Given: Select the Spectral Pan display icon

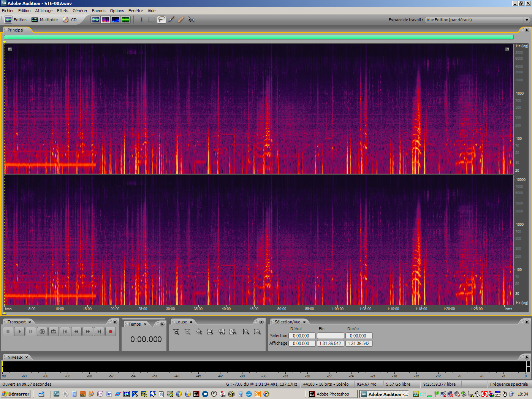Looking at the screenshot, I should tap(115, 19).
